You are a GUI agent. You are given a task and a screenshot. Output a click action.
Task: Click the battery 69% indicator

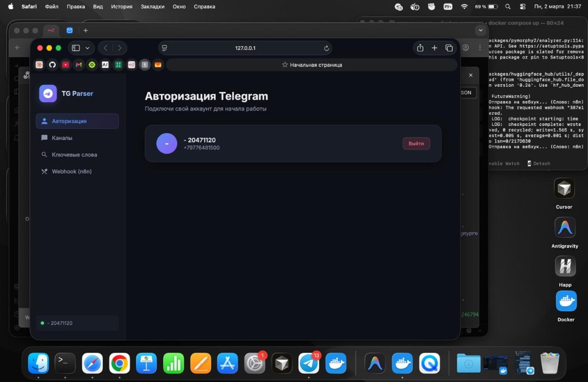click(x=486, y=6)
